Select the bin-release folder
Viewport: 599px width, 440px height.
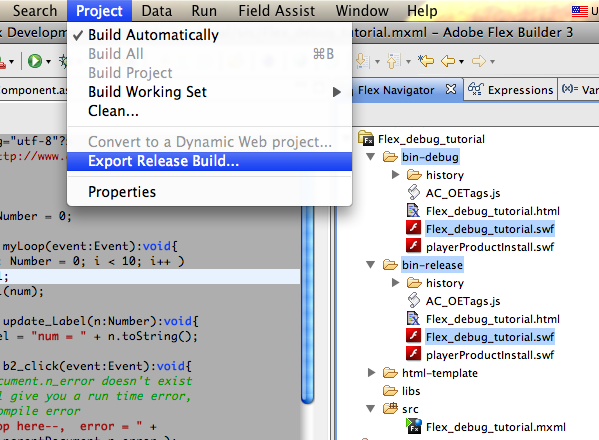[432, 265]
